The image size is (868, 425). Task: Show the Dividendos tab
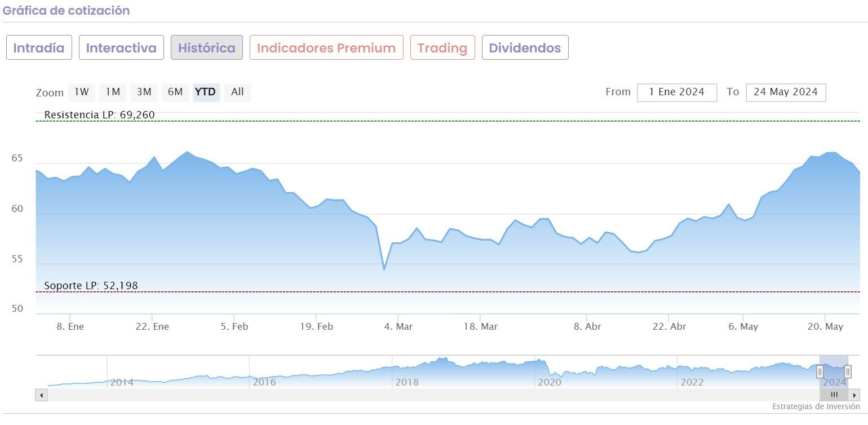(525, 48)
